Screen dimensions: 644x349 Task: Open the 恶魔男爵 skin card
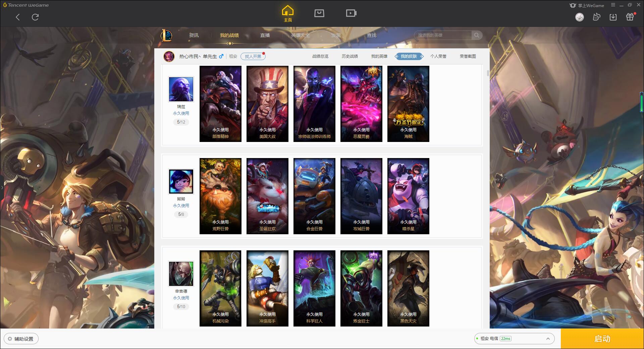[361, 104]
